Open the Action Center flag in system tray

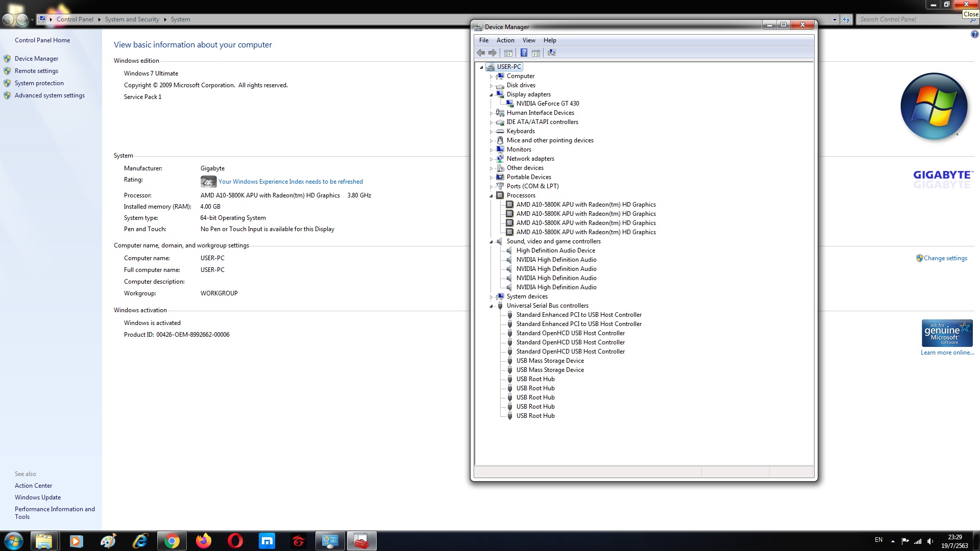tap(905, 541)
